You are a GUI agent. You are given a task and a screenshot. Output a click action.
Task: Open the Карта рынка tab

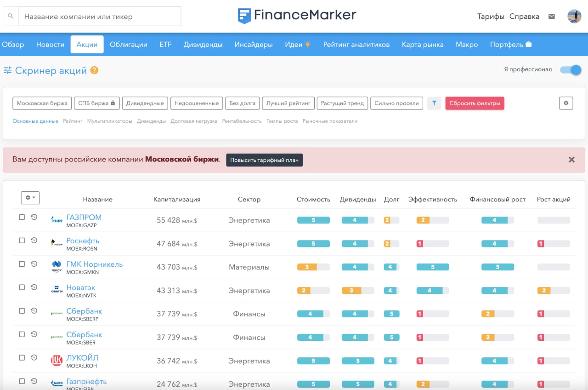(423, 45)
